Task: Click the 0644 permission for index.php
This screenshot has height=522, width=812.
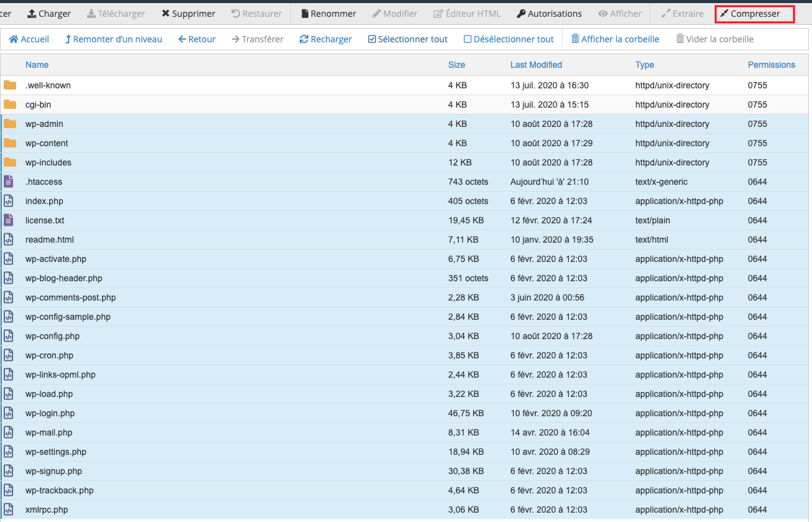Action: (757, 201)
